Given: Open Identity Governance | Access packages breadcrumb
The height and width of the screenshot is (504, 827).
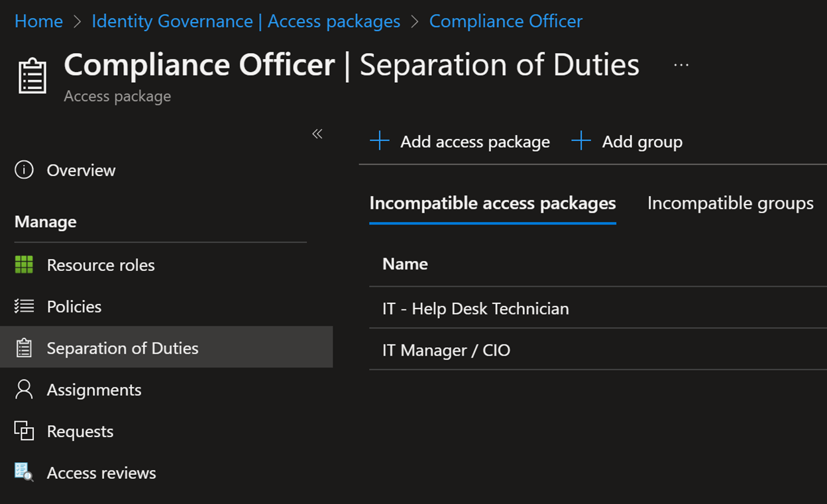Looking at the screenshot, I should (x=246, y=21).
